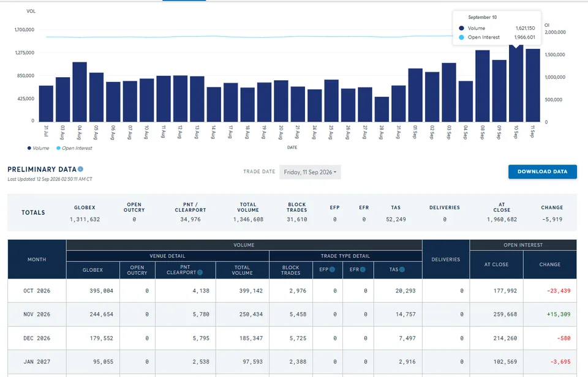Click the Last Updated timestamp text
This screenshot has width=588, height=377.
50,179
